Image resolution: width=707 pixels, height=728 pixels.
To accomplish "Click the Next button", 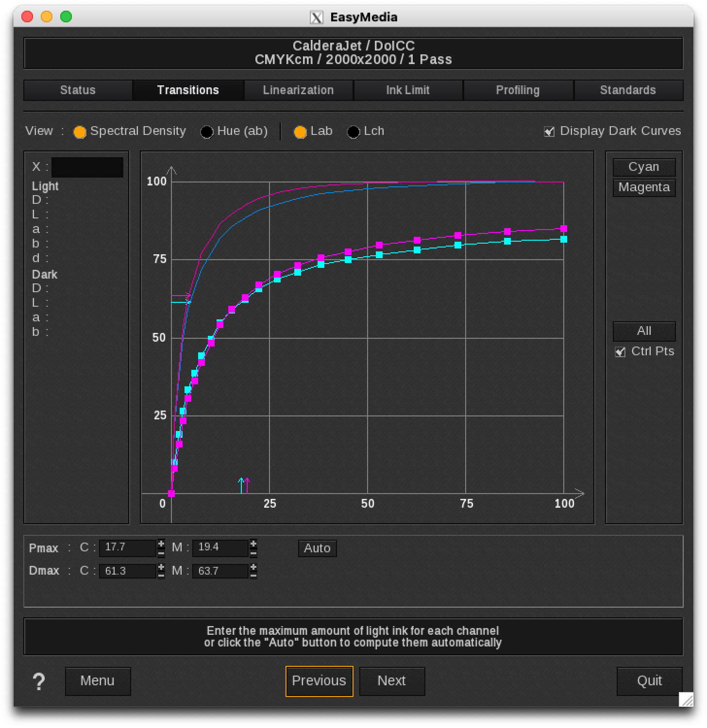I will coord(392,681).
